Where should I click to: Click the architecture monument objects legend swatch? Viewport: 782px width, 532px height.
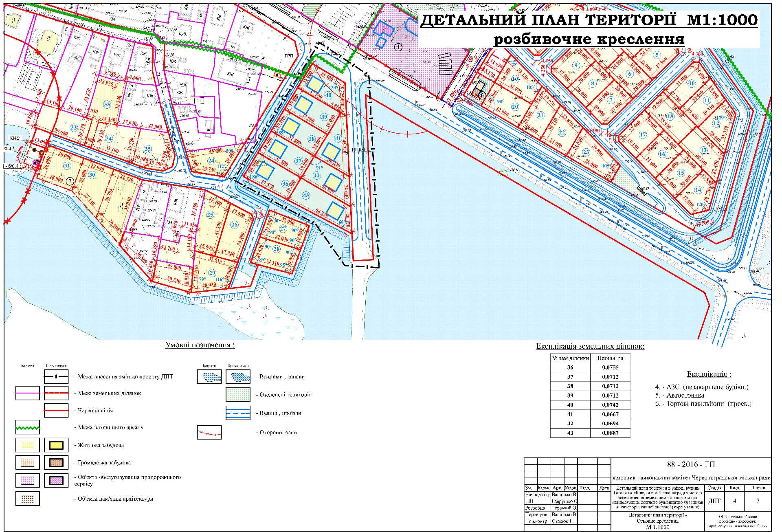click(x=27, y=499)
